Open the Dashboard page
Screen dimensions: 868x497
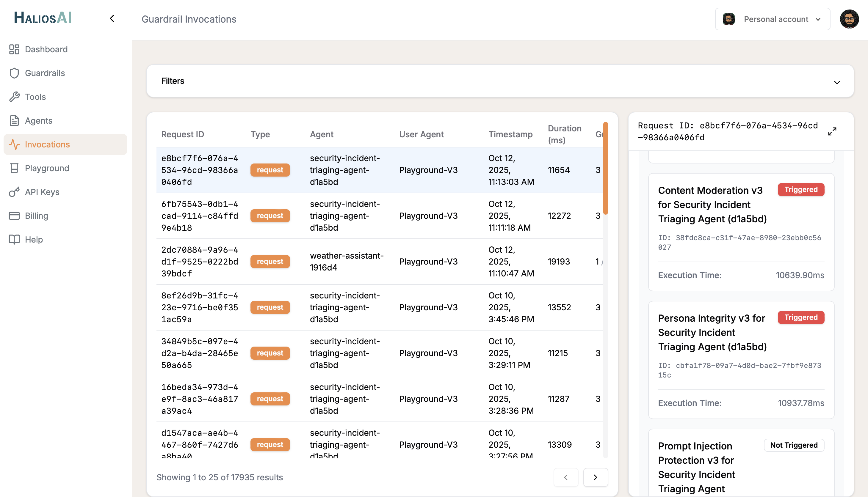pos(46,49)
